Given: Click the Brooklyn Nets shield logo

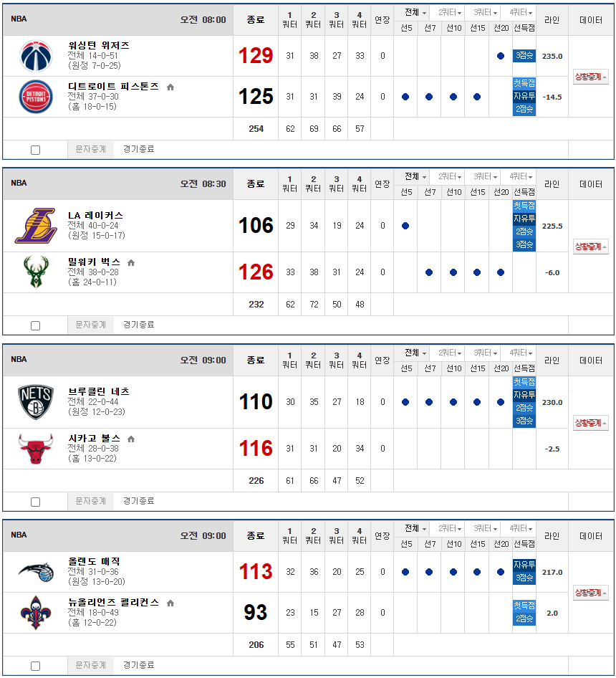Looking at the screenshot, I should (36, 402).
